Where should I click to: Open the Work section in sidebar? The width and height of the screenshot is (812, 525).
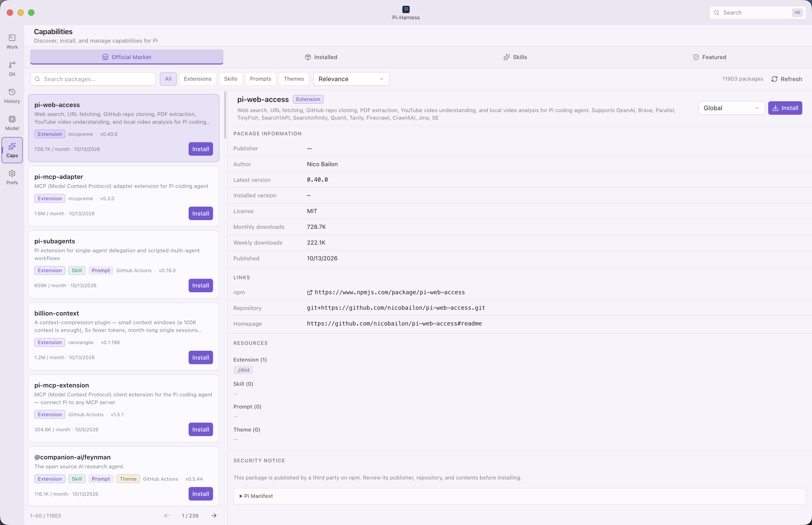[12, 42]
